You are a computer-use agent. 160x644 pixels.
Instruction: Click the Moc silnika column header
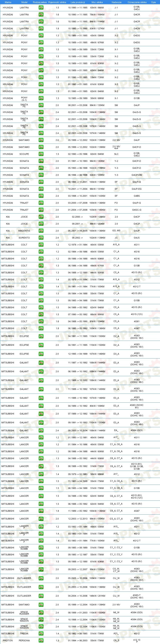(x=97, y=2)
